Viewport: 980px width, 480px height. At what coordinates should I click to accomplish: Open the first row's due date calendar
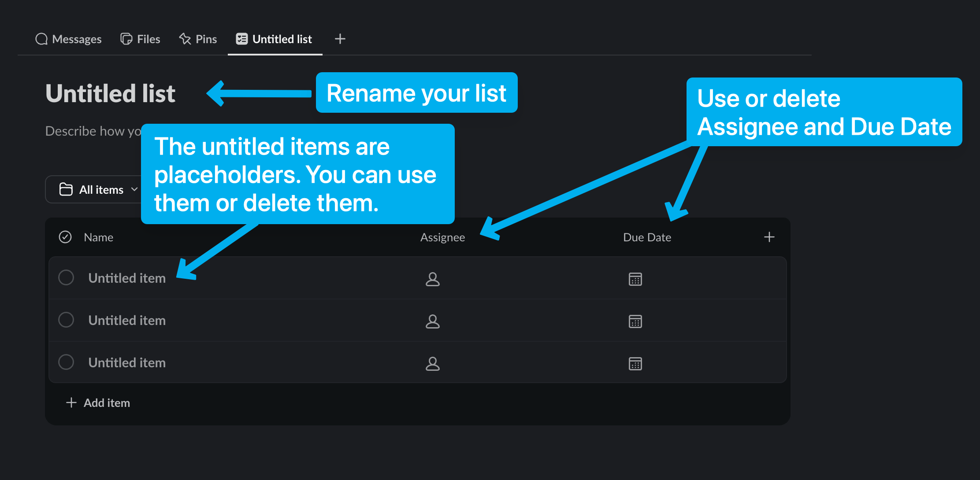(x=635, y=279)
